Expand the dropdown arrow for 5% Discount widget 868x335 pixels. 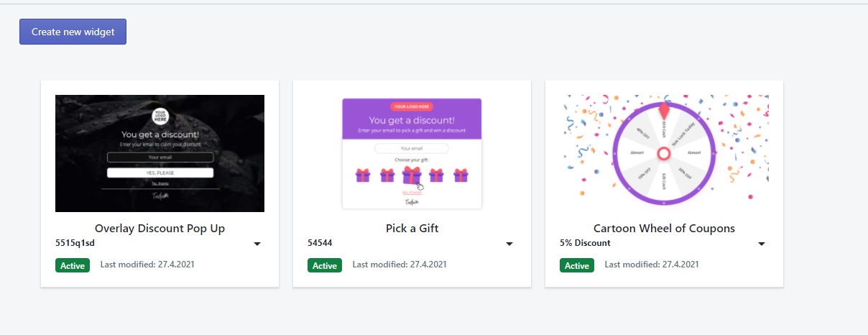click(762, 244)
